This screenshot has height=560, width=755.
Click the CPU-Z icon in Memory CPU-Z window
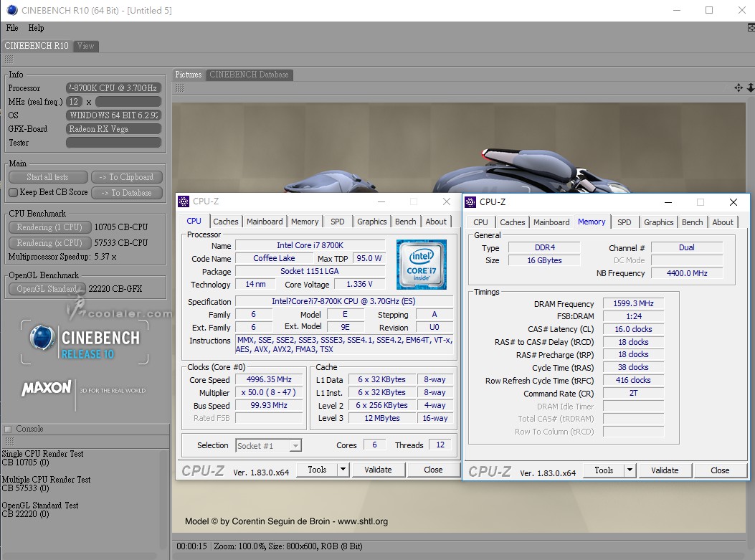coord(470,202)
